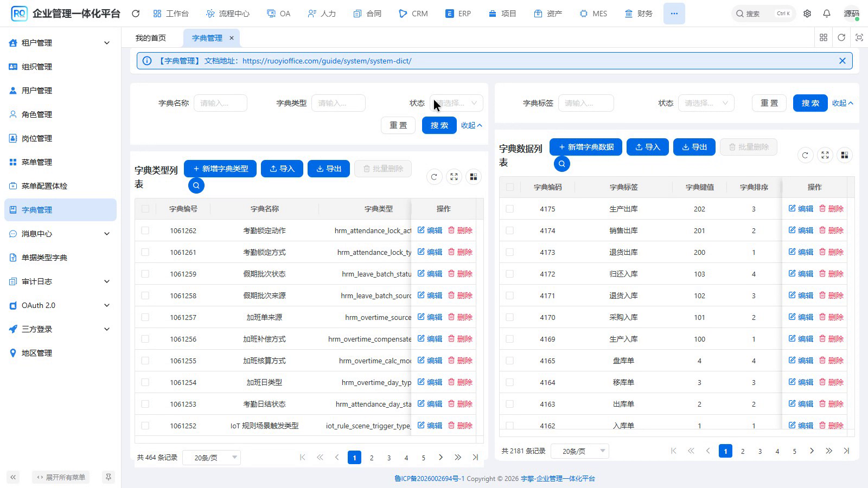This screenshot has width=868, height=488.
Task: Open column settings for 字典数据列表
Action: click(x=845, y=155)
